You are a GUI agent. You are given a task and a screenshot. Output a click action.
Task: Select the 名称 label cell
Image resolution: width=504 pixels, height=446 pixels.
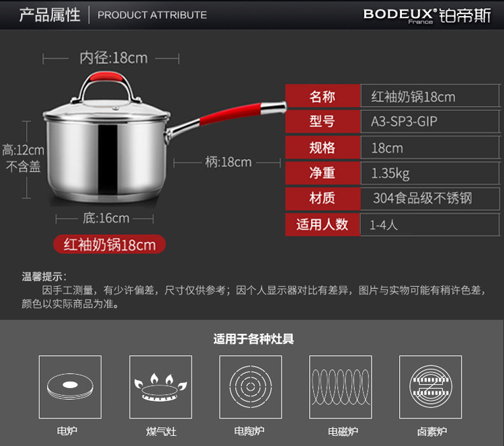click(x=323, y=96)
